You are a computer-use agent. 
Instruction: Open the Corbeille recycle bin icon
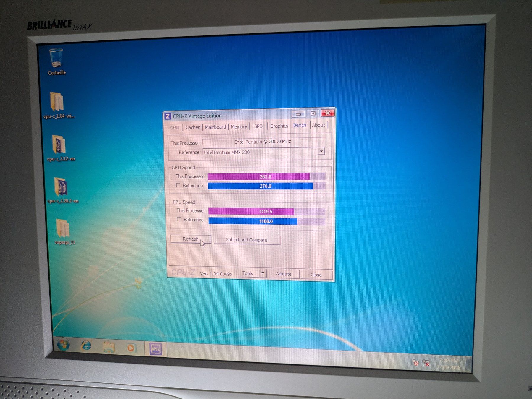pos(56,62)
